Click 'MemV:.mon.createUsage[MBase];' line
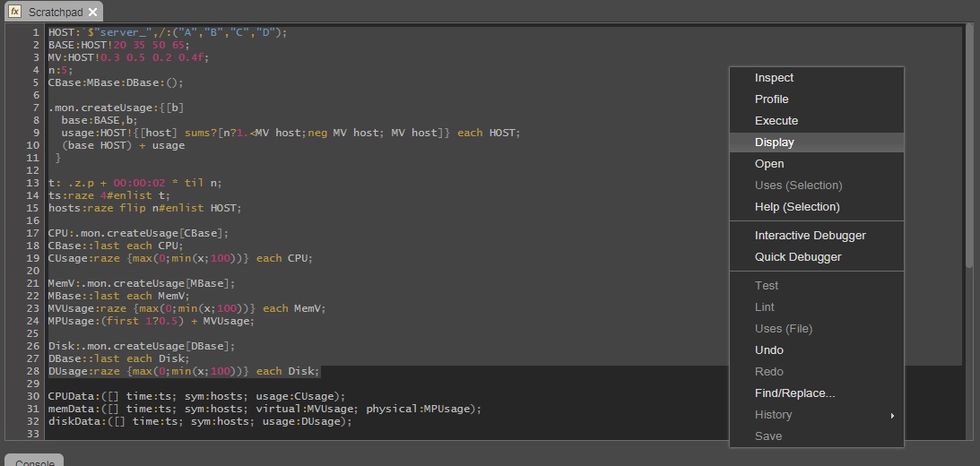 click(142, 283)
